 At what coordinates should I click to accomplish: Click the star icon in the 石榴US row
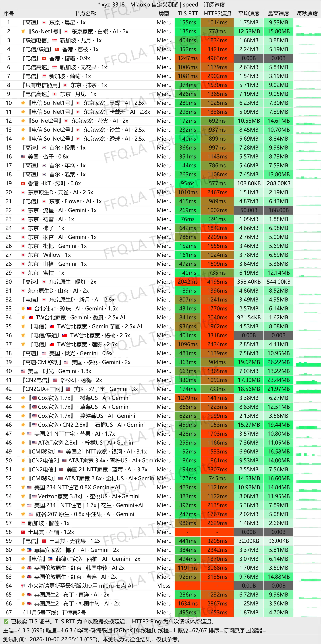pos(23,425)
